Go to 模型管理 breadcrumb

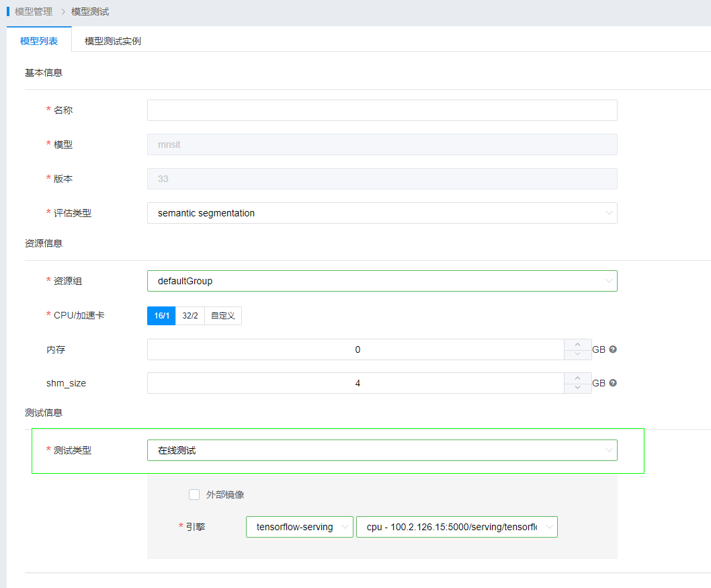[34, 11]
